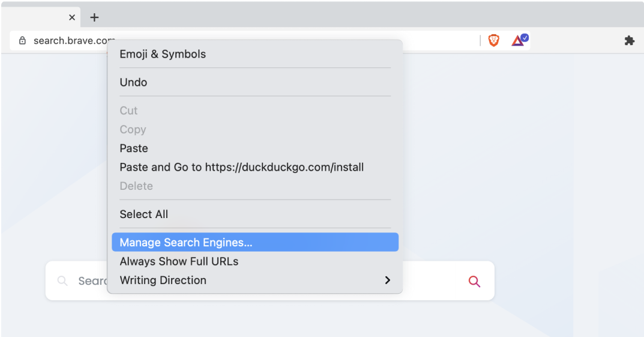This screenshot has height=337, width=644.
Task: Open the Brave Shields lion icon
Action: tap(494, 40)
